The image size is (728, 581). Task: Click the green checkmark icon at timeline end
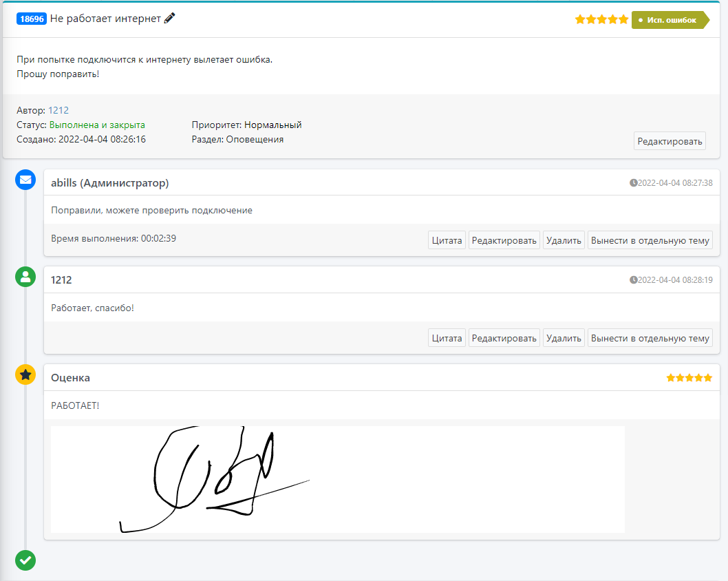coord(25,560)
